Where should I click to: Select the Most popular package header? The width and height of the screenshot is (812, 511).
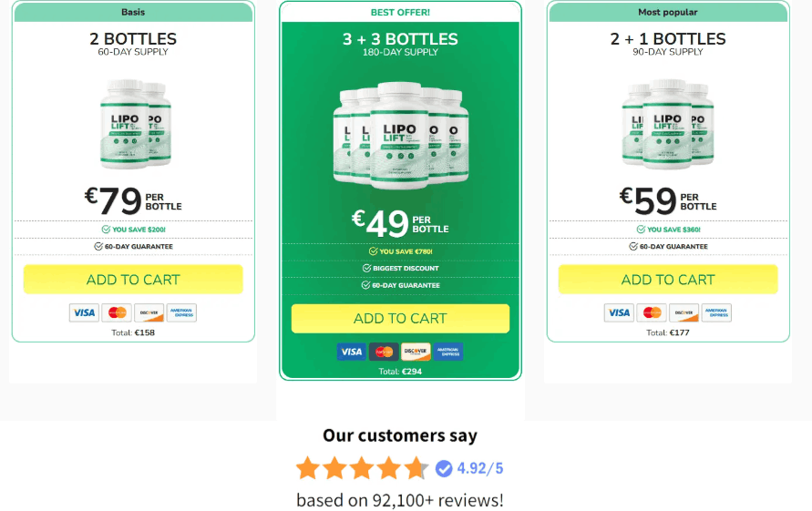tap(668, 12)
